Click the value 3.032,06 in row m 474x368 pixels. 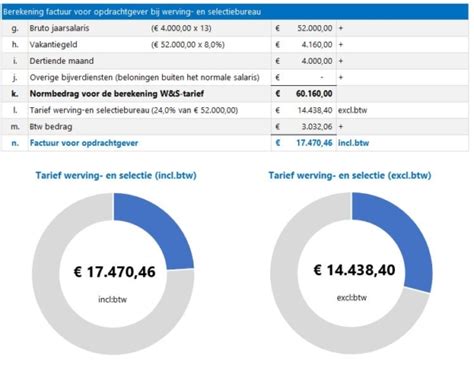pos(317,127)
